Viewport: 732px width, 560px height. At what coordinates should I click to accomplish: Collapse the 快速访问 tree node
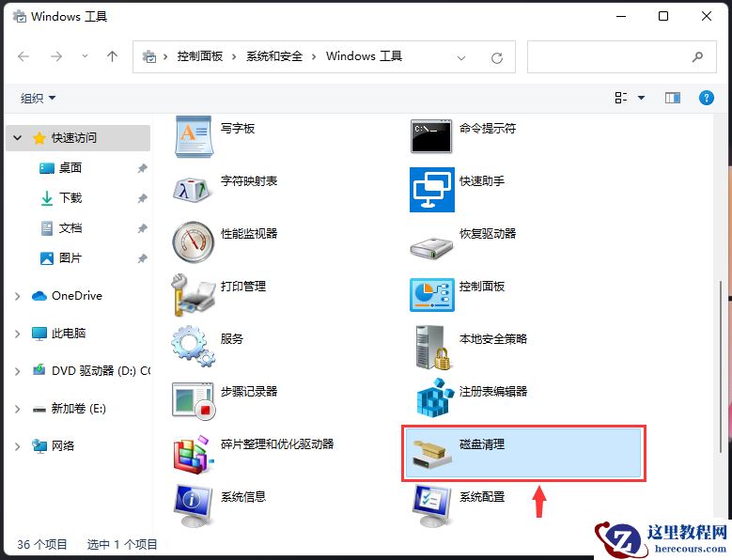click(x=18, y=138)
